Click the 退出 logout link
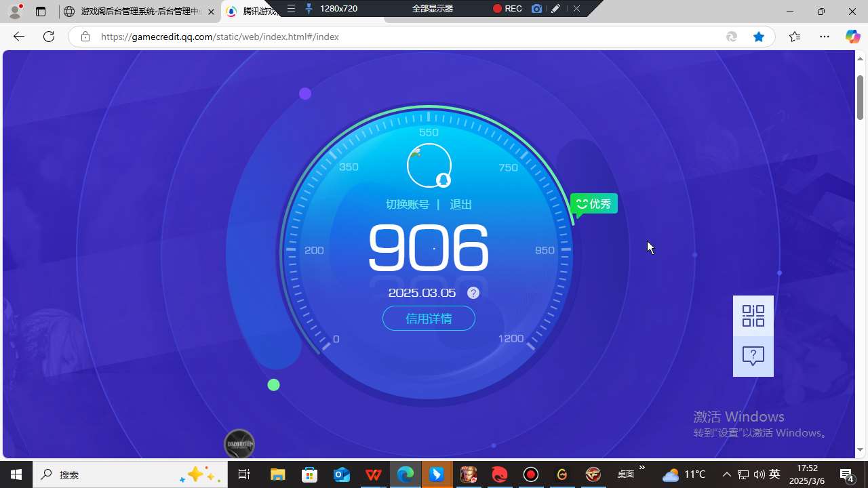 click(461, 205)
